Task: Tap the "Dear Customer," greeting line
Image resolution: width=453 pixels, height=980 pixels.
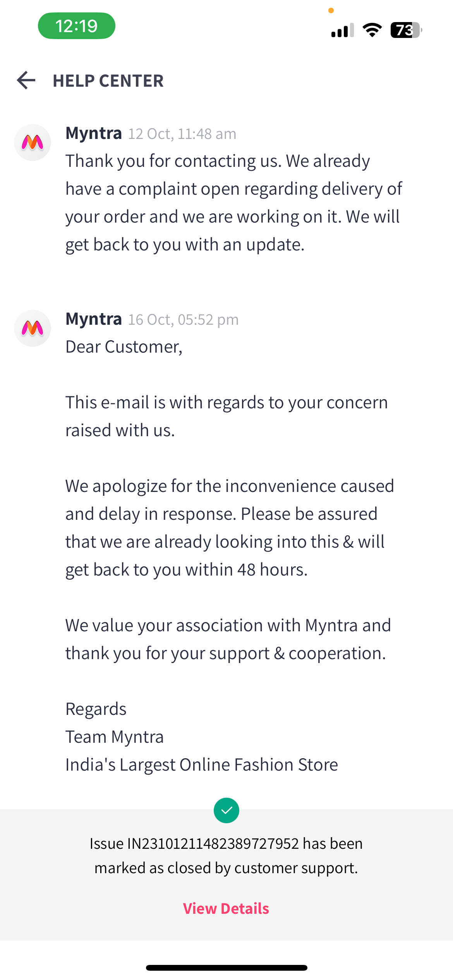Action: coord(124,347)
